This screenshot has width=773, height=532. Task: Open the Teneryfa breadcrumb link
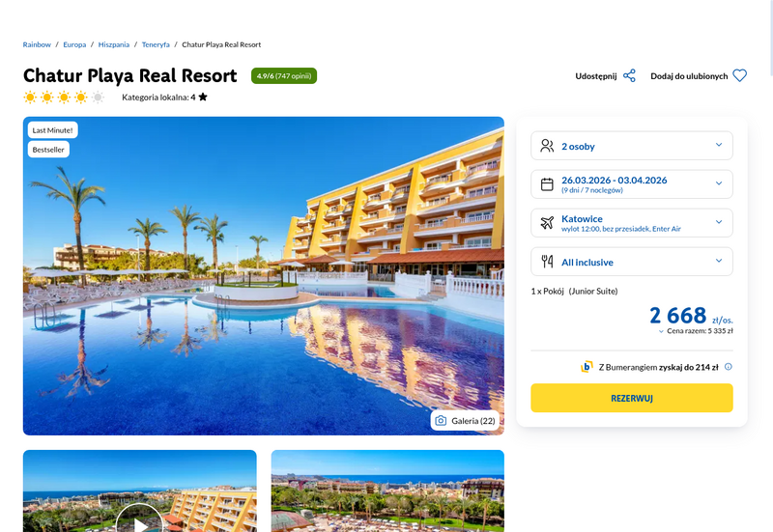156,44
